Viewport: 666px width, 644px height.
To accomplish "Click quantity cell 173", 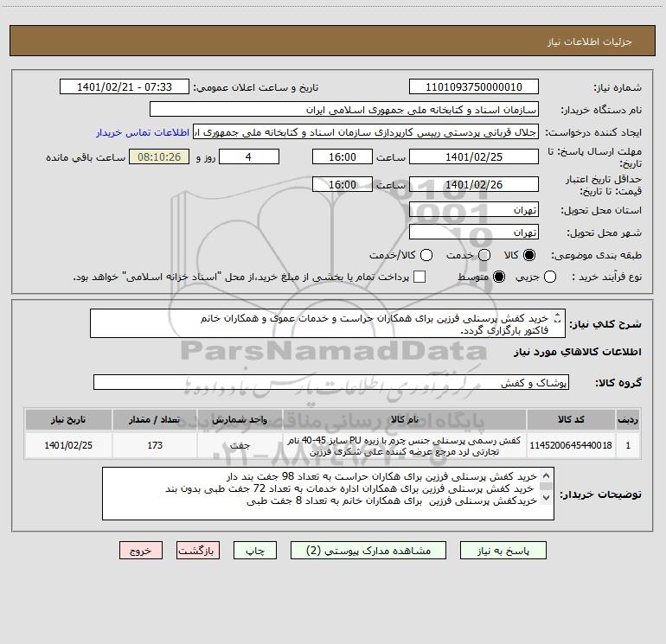I will pos(155,445).
